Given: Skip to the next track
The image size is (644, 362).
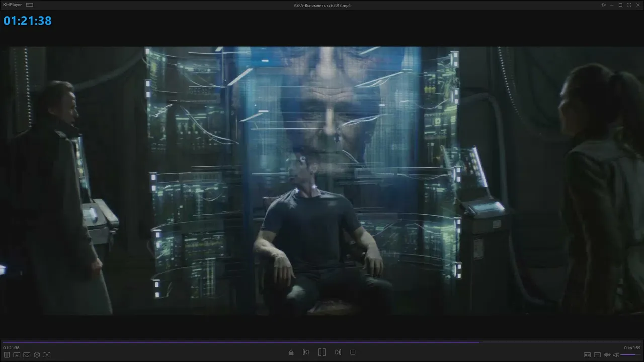Looking at the screenshot, I should (x=338, y=352).
